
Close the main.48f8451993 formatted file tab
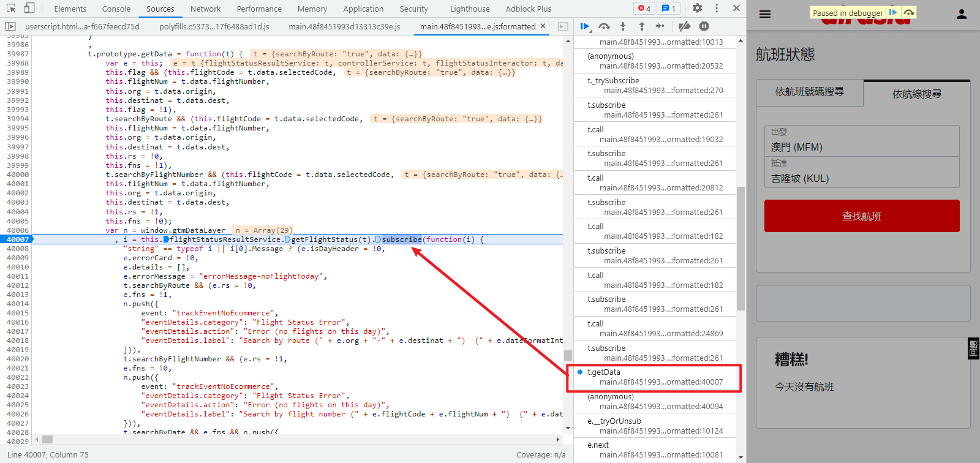(543, 26)
